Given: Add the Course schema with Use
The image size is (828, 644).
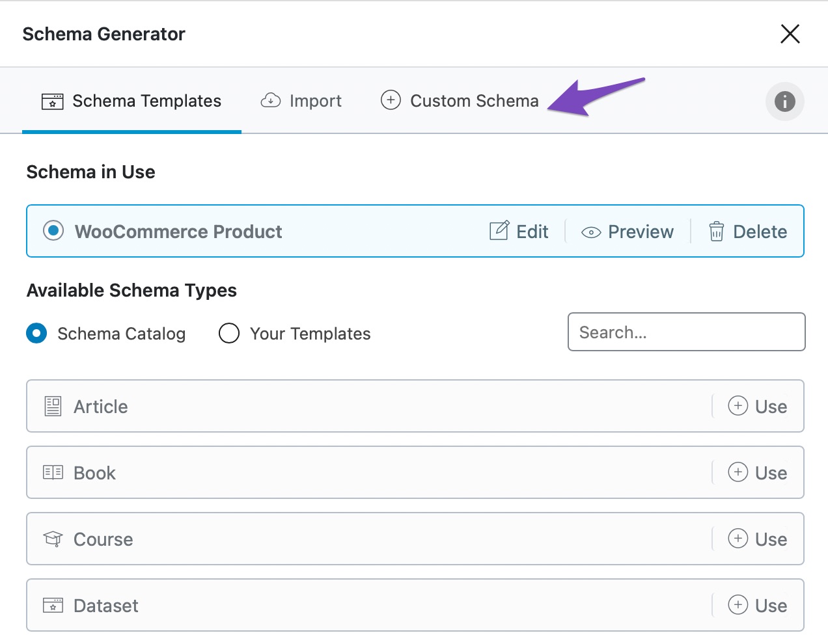Looking at the screenshot, I should (x=758, y=539).
